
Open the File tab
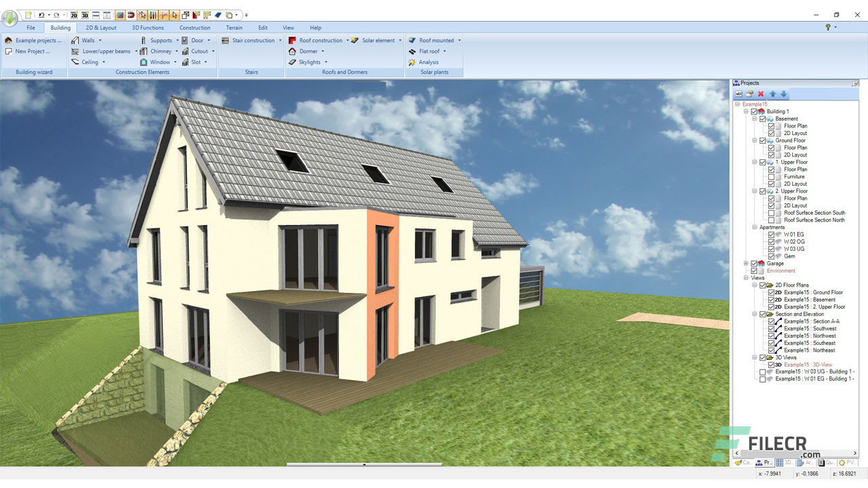pos(31,28)
